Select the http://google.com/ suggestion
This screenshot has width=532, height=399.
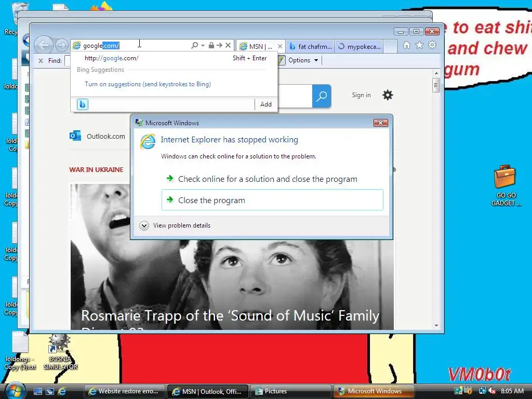coord(174,58)
